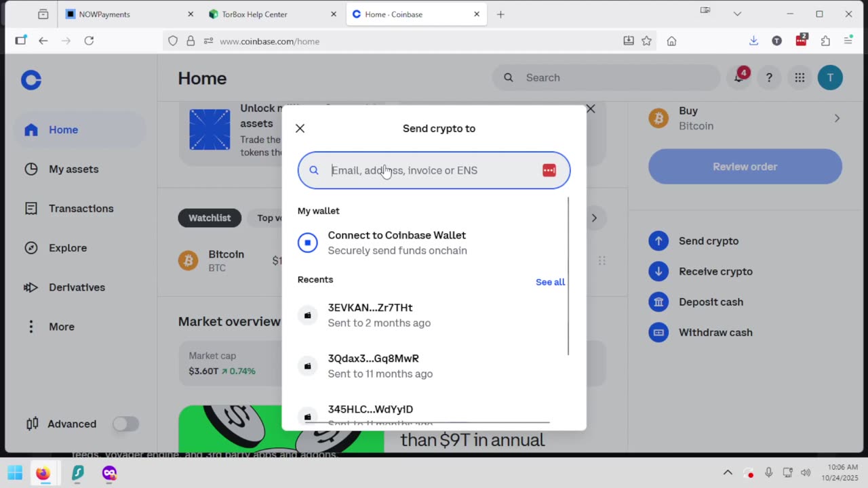The width and height of the screenshot is (868, 488).
Task: Click the taskbar volume icon
Action: click(806, 472)
